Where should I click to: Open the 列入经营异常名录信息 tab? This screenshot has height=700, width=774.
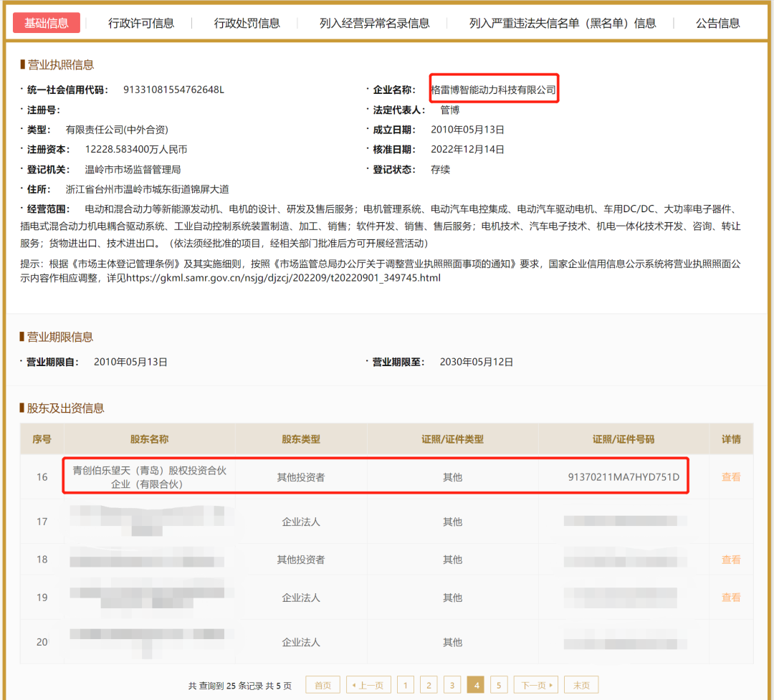point(375,23)
